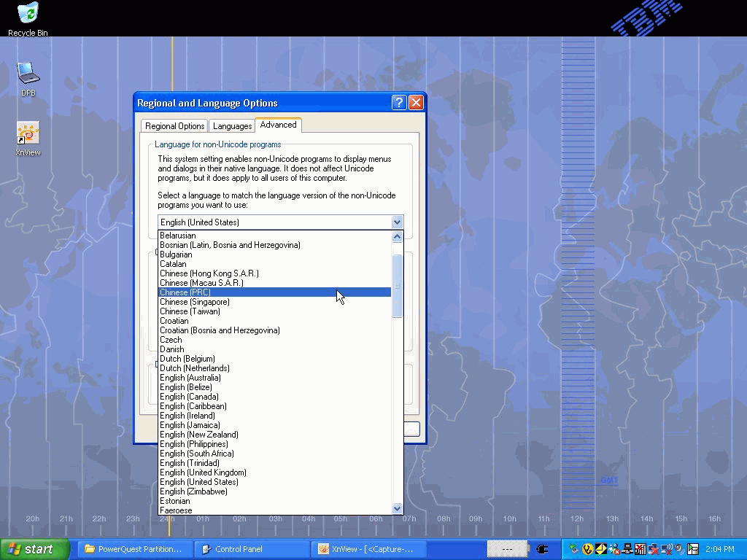Click the dialog's question mark help button
The width and height of the screenshot is (747, 560).
point(399,103)
